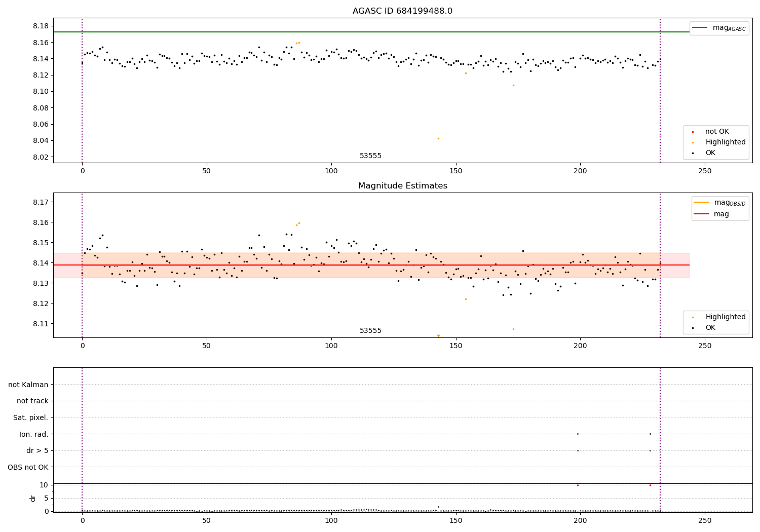Click the 'AGASC ID 684199488.0' plot title
Viewport: 760px width, 532px height.
pyautogui.click(x=403, y=11)
